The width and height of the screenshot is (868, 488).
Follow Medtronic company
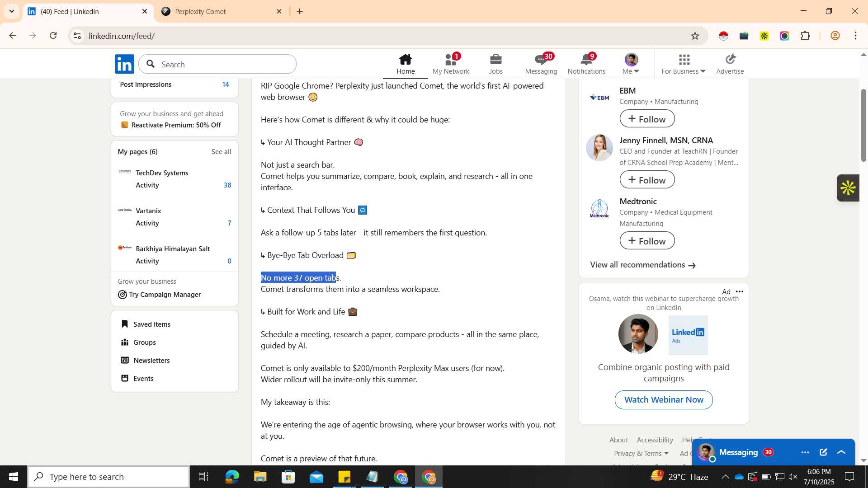(647, 241)
